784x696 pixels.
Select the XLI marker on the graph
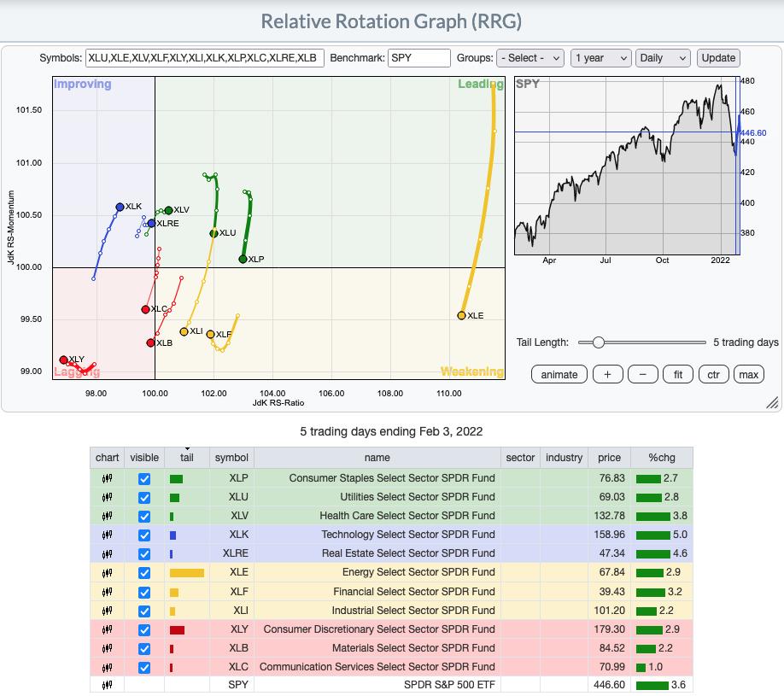184,331
